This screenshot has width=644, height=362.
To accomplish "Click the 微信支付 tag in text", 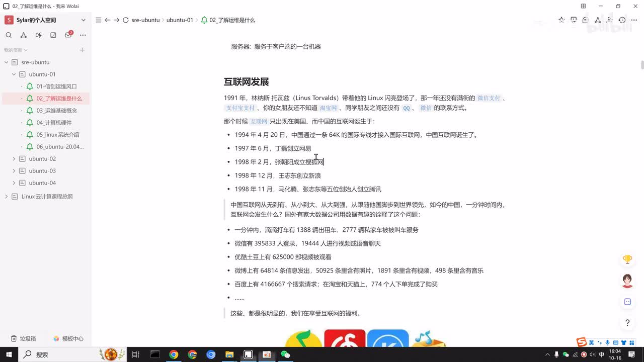I will pos(489,98).
